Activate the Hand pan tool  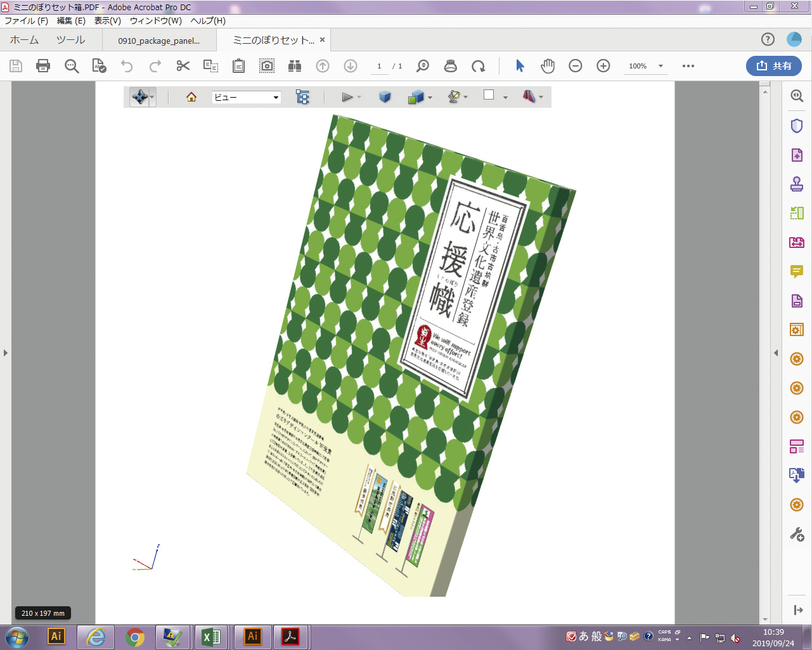point(548,66)
